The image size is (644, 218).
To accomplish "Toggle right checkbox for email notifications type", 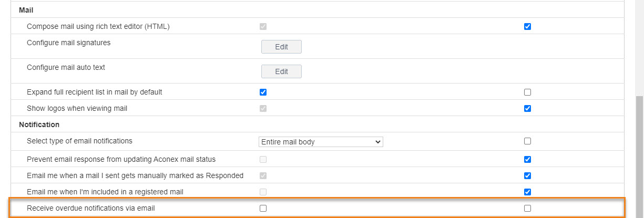I will click(x=527, y=141).
